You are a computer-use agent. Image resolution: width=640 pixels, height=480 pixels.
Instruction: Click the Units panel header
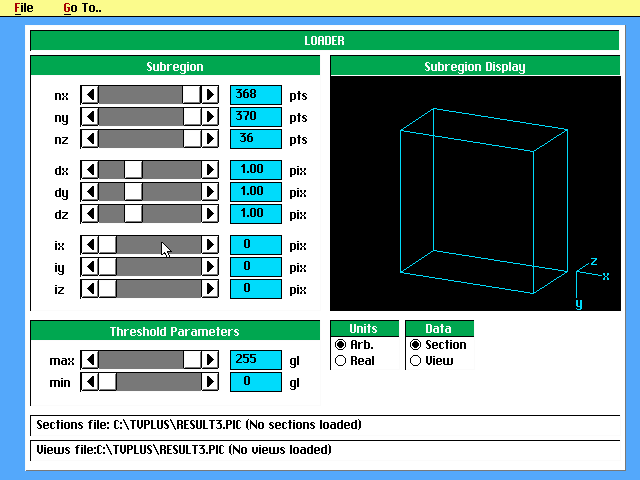[364, 329]
